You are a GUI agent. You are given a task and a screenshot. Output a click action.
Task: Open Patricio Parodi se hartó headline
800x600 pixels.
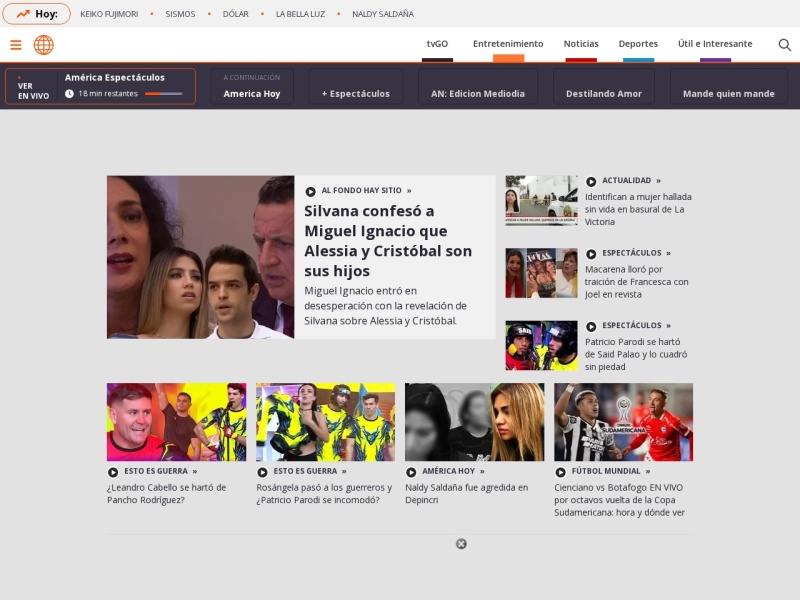pos(636,354)
